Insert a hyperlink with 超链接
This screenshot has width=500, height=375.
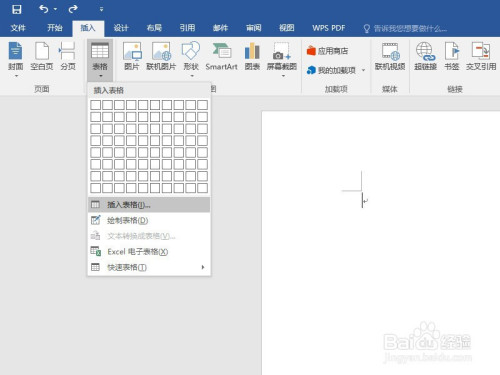(425, 56)
